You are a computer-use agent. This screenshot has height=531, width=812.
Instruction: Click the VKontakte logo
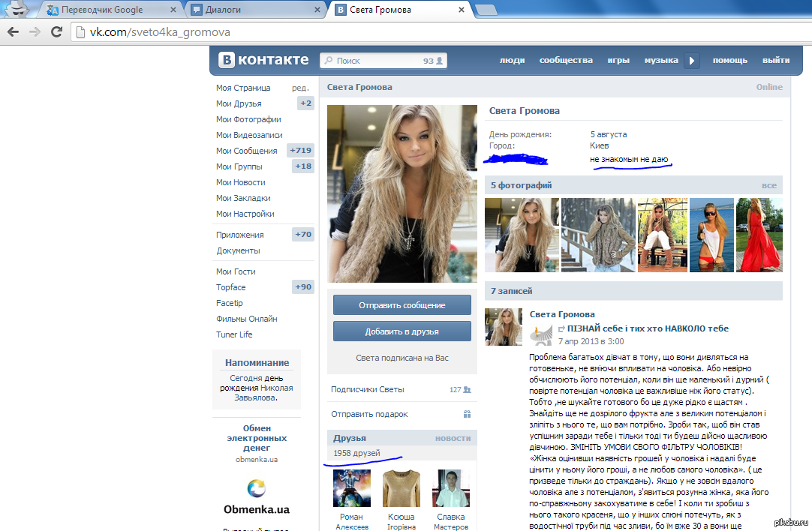tap(263, 60)
